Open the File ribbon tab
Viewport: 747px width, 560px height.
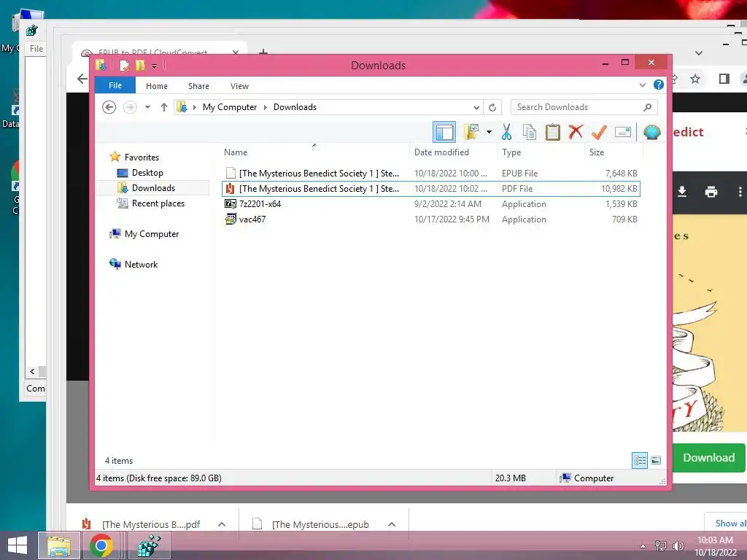click(115, 85)
